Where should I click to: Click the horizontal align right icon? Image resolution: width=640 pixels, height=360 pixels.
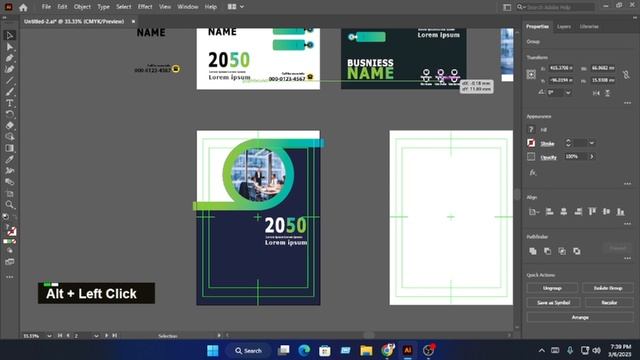(578, 211)
